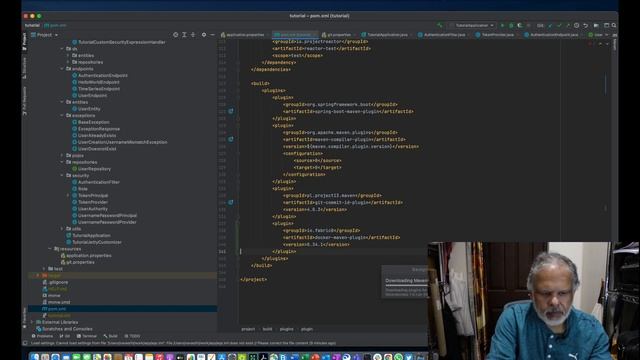
Task: Open application.properties in resources folder
Action: click(x=89, y=256)
